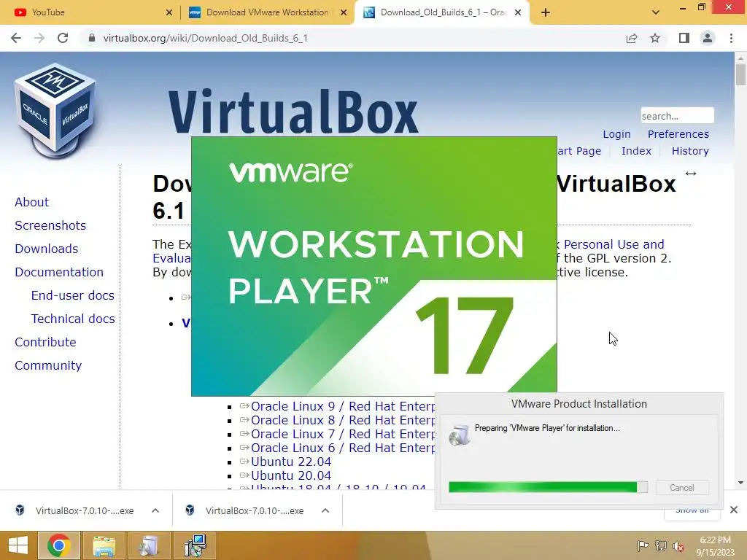Click Cancel in VMware Product Installation
The height and width of the screenshot is (560, 747).
pos(682,488)
